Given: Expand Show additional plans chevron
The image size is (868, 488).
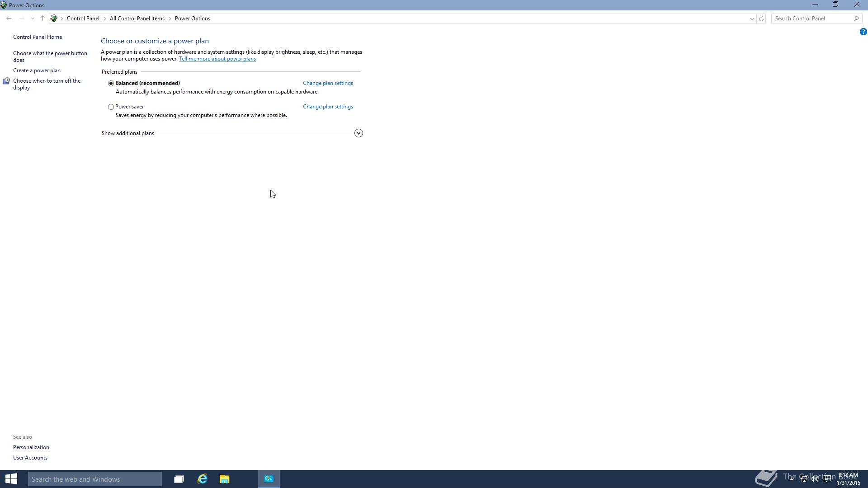Looking at the screenshot, I should point(359,133).
